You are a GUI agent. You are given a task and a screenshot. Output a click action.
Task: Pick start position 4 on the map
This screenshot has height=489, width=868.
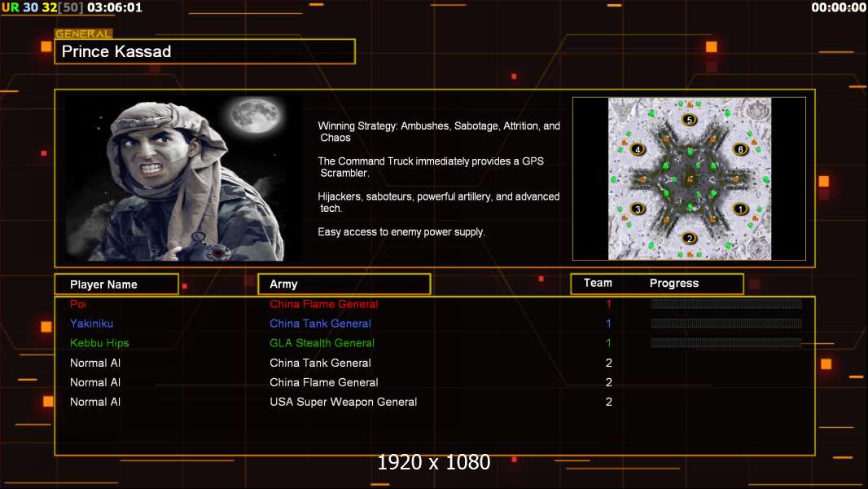[x=638, y=149]
